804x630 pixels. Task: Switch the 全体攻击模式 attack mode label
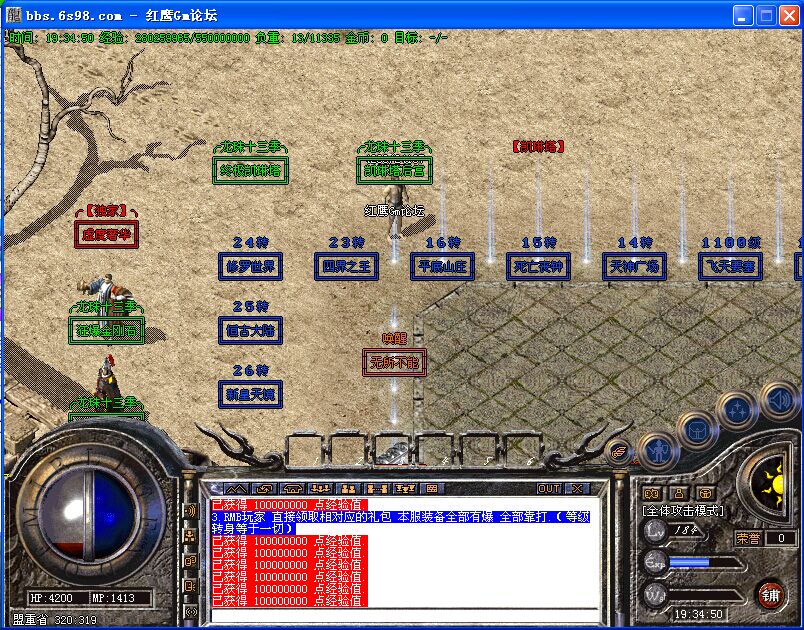pyautogui.click(x=682, y=511)
